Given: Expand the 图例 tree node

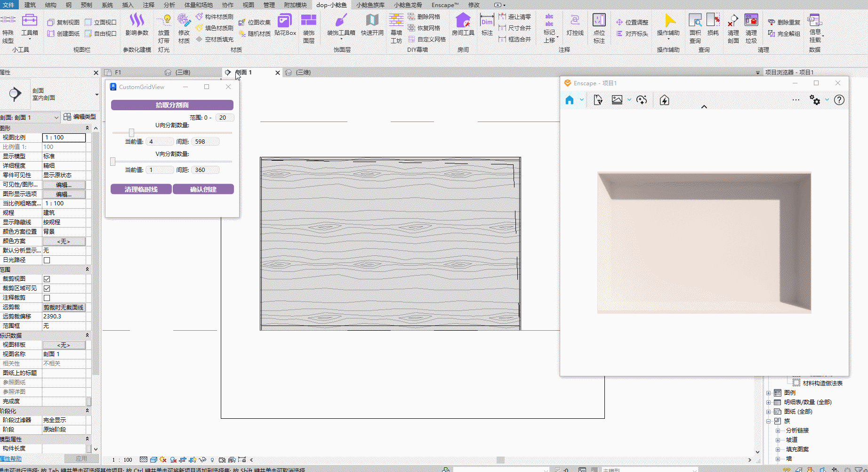Looking at the screenshot, I should 769,393.
